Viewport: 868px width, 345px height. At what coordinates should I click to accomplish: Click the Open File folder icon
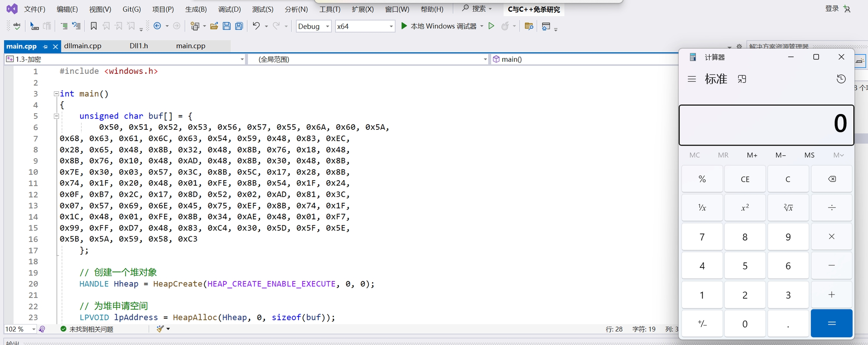tap(214, 26)
